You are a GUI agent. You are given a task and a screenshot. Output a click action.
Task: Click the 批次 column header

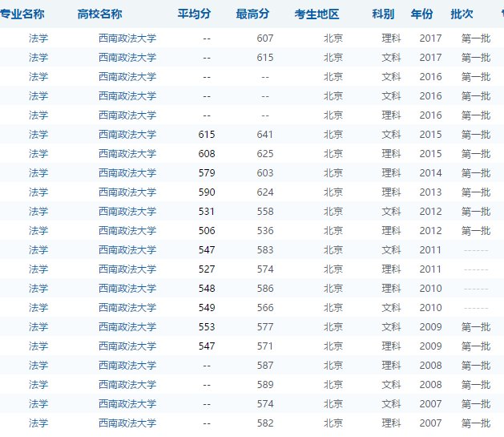[x=462, y=14]
